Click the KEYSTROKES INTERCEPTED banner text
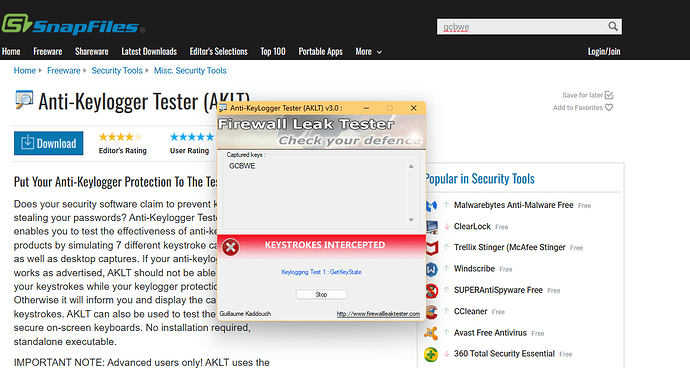This screenshot has width=690, height=368. pos(325,245)
